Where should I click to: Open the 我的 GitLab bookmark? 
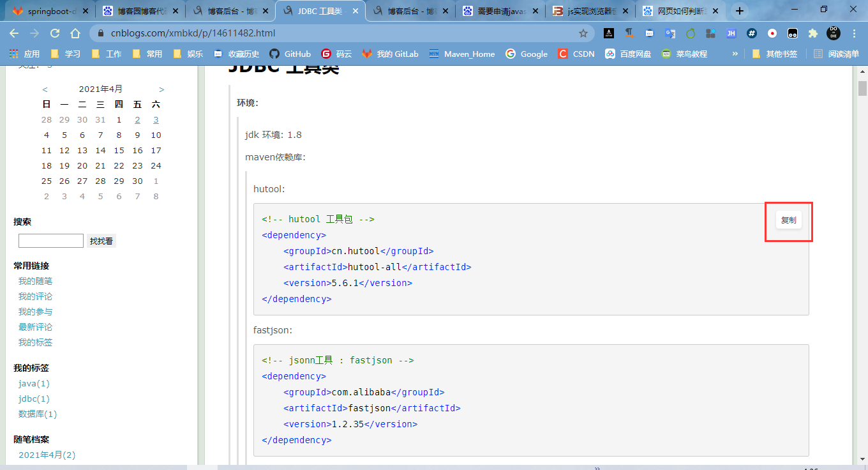390,54
